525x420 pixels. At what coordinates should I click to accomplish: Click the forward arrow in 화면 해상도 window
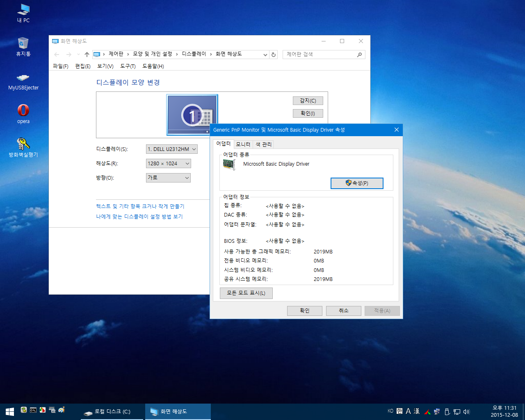coord(68,55)
